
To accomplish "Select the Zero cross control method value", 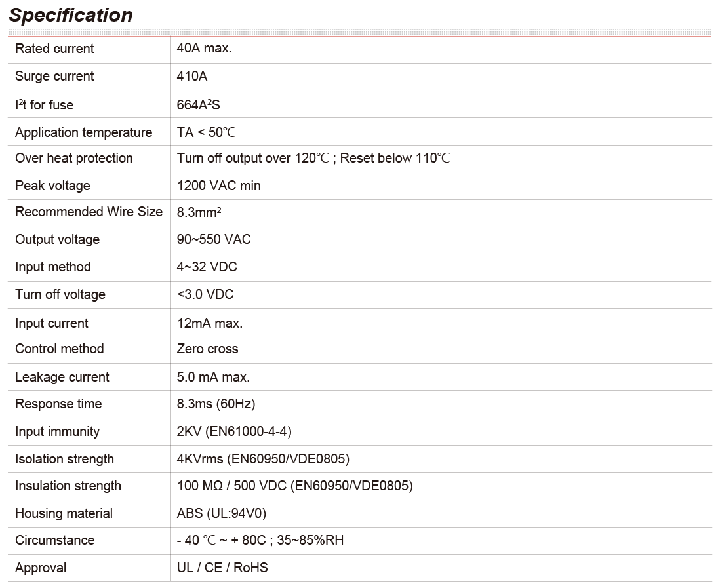I will pyautogui.click(x=207, y=349).
